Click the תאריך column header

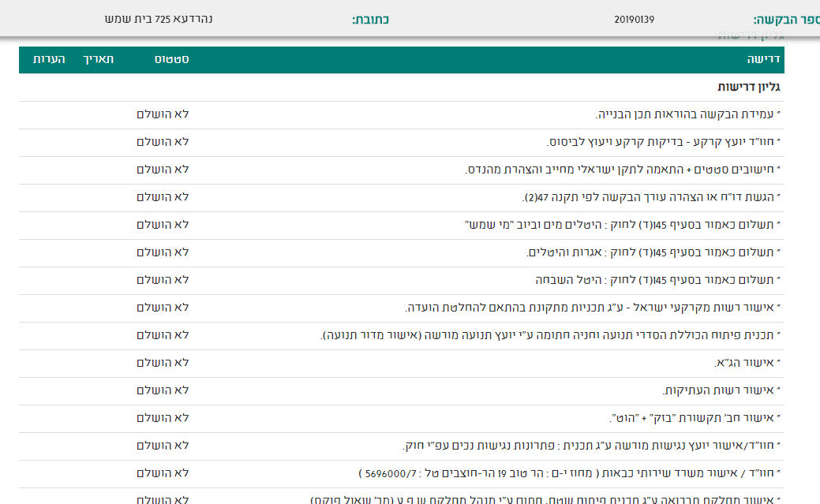(99, 60)
